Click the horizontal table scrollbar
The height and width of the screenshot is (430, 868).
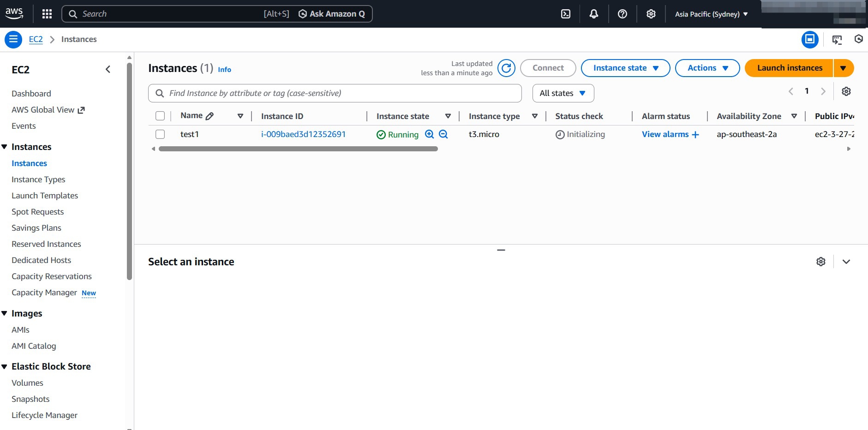pos(298,149)
